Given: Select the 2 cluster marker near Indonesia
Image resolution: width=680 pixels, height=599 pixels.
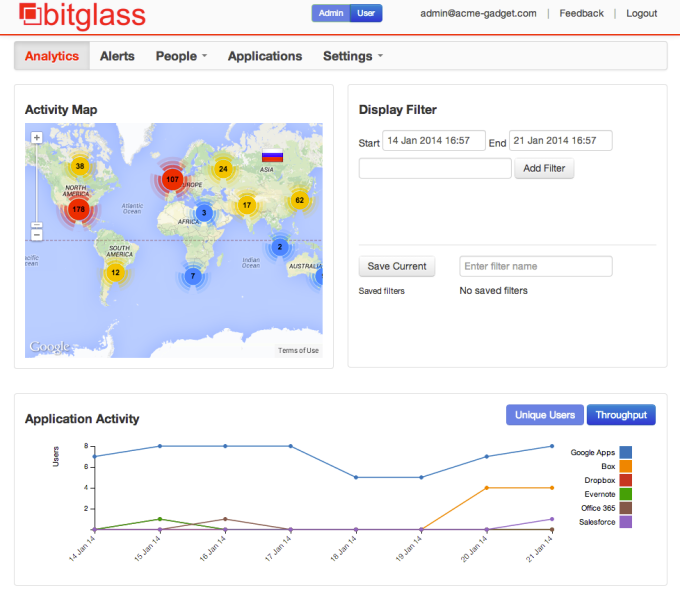Looking at the screenshot, I should pos(280,247).
